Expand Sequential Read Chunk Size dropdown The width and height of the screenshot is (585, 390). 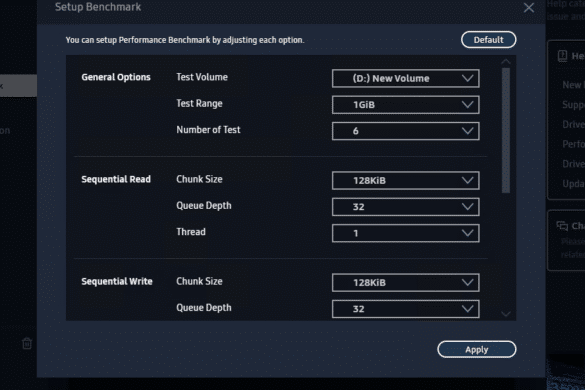tap(406, 181)
